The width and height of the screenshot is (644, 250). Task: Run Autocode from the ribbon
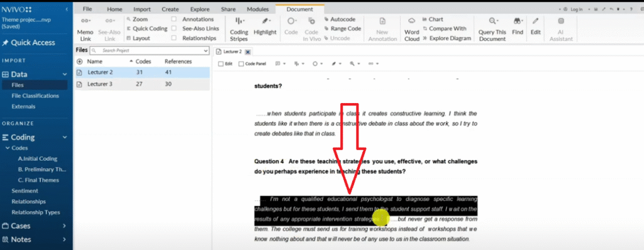340,19
